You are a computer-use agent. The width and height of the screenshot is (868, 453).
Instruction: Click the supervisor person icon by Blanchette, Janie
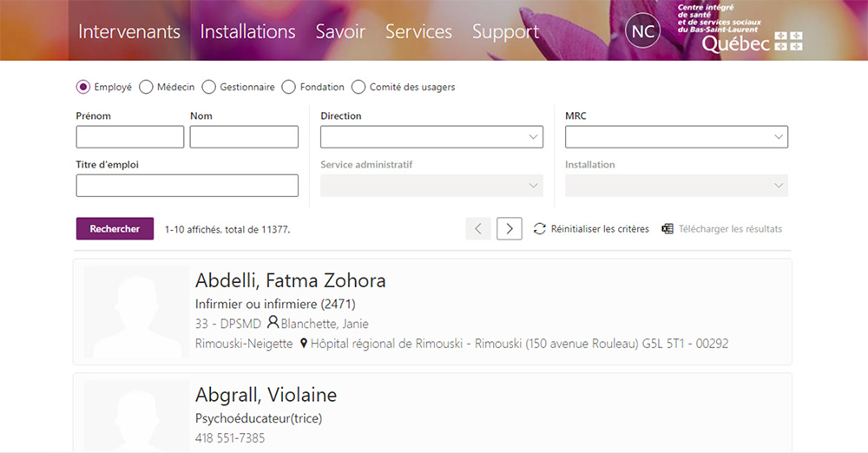pos(273,323)
